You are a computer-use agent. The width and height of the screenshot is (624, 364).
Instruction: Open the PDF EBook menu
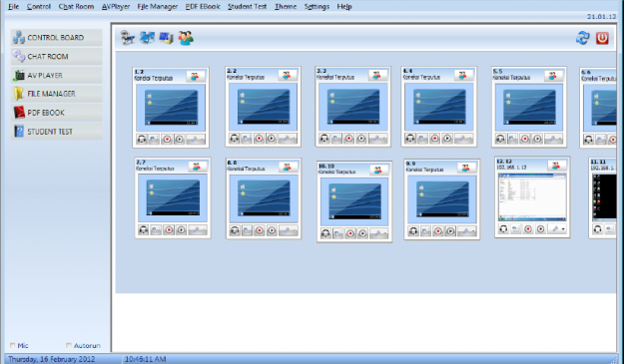coord(203,7)
